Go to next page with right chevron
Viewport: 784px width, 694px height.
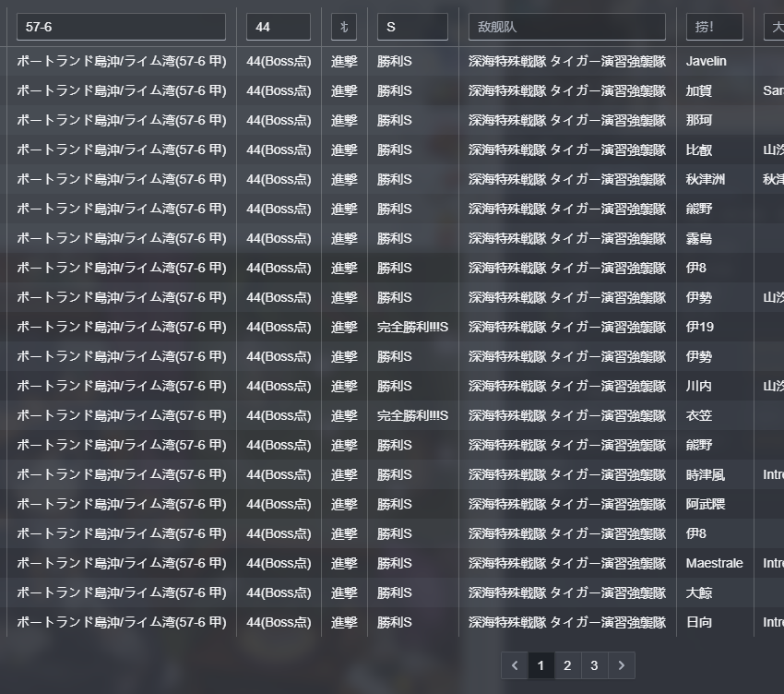coord(622,665)
